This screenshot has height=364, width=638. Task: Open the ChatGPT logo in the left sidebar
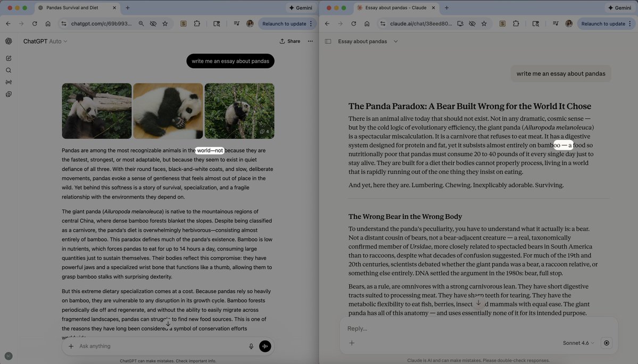pos(9,41)
